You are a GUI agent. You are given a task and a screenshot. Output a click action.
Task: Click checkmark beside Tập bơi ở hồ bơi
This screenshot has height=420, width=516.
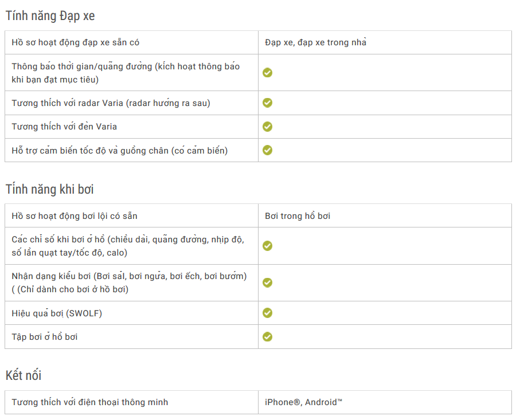click(267, 336)
